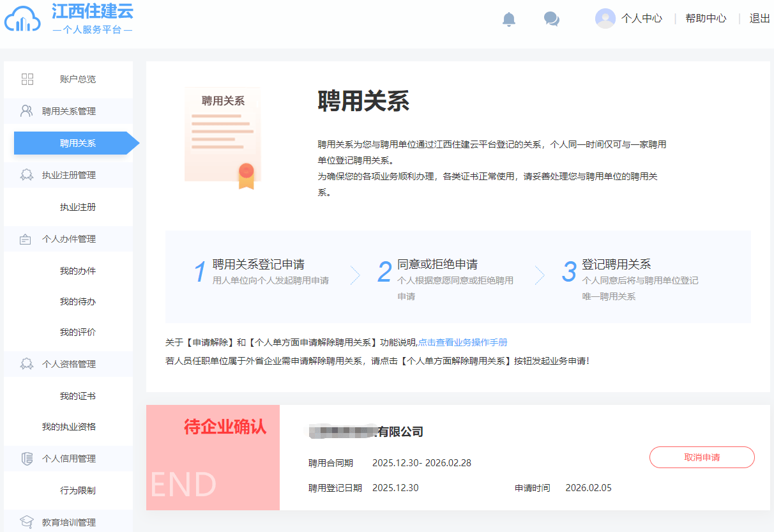Expand the 个人信用管理 sidebar section
This screenshot has width=774, height=532.
click(x=75, y=458)
